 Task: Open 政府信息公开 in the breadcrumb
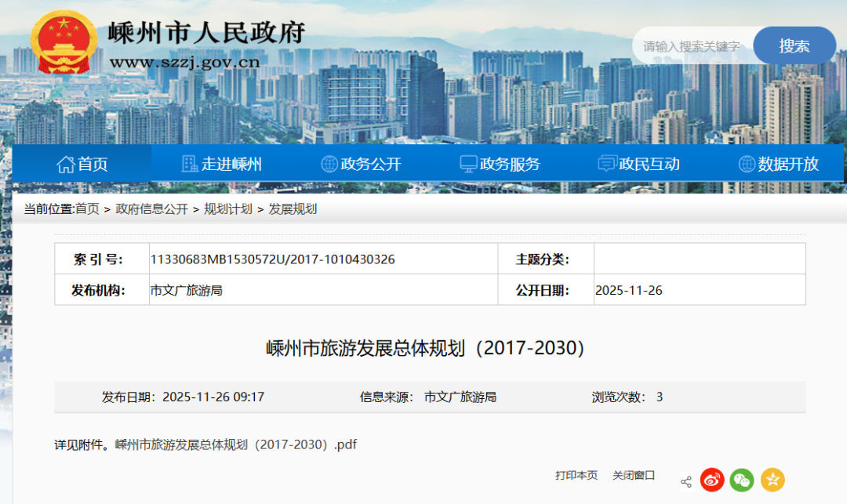point(152,208)
